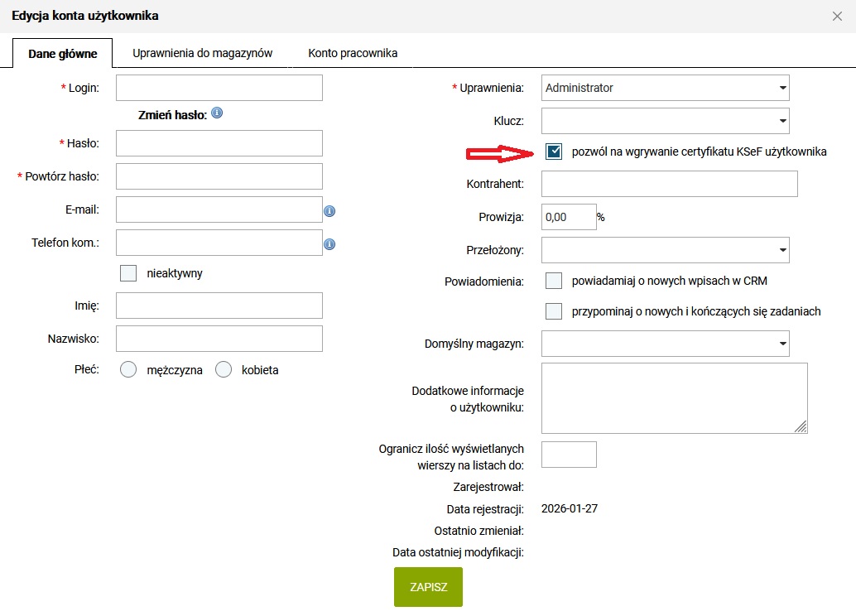Select the mężczyzna radio button

click(128, 370)
